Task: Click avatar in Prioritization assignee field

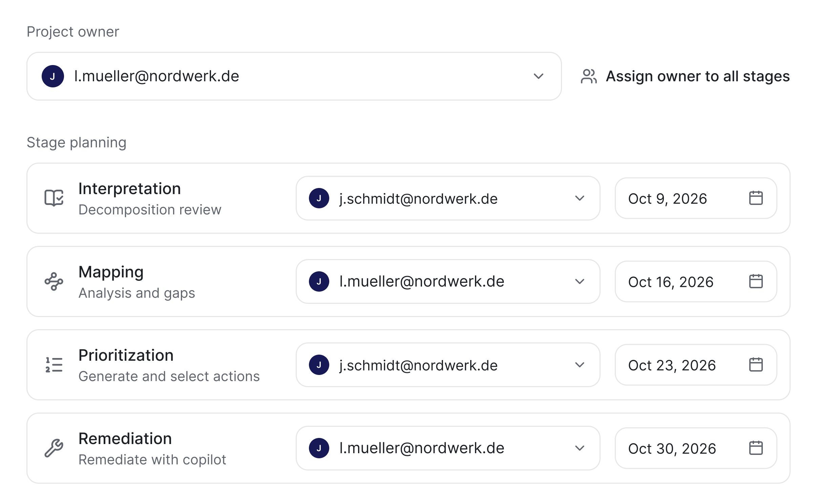Action: [x=319, y=365]
